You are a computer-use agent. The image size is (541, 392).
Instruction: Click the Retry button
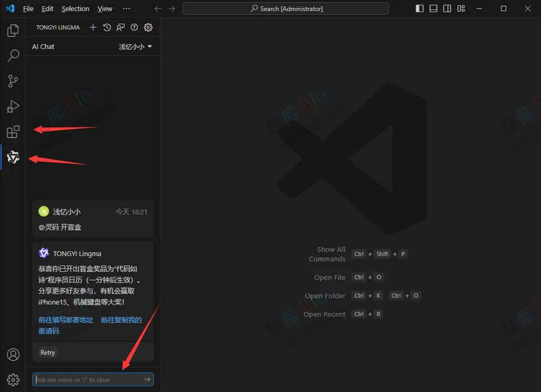click(x=48, y=352)
